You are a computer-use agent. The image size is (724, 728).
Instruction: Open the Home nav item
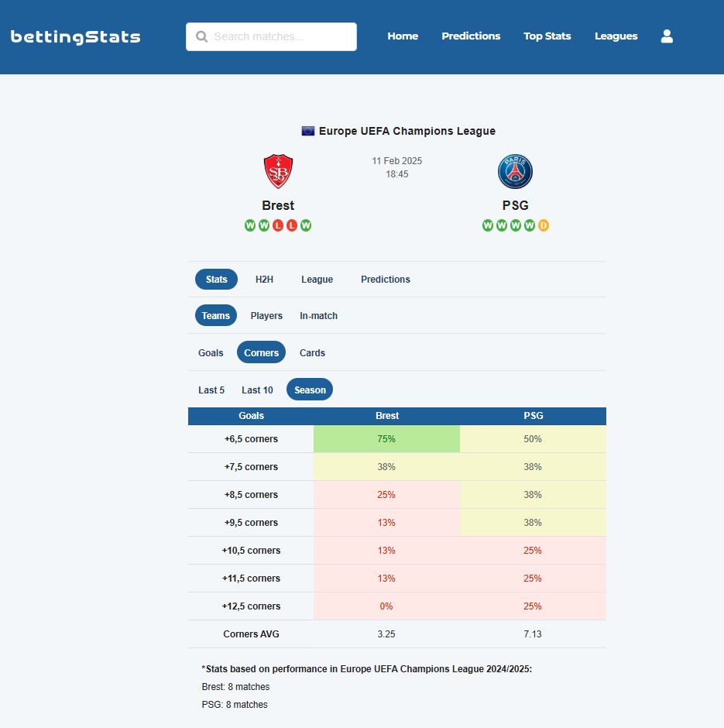coord(403,36)
